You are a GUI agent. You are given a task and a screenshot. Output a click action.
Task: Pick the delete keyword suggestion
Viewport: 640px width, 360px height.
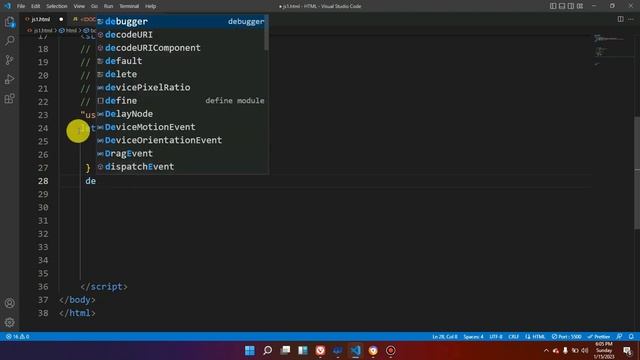[181, 74]
